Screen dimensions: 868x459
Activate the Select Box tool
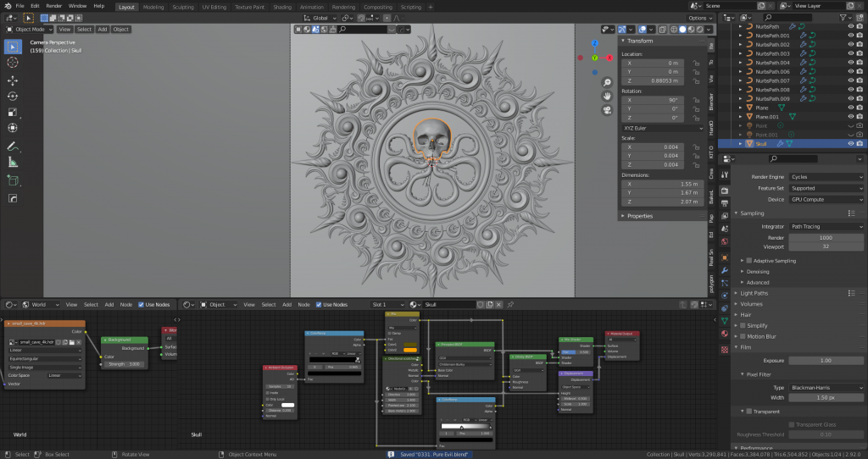coord(13,47)
